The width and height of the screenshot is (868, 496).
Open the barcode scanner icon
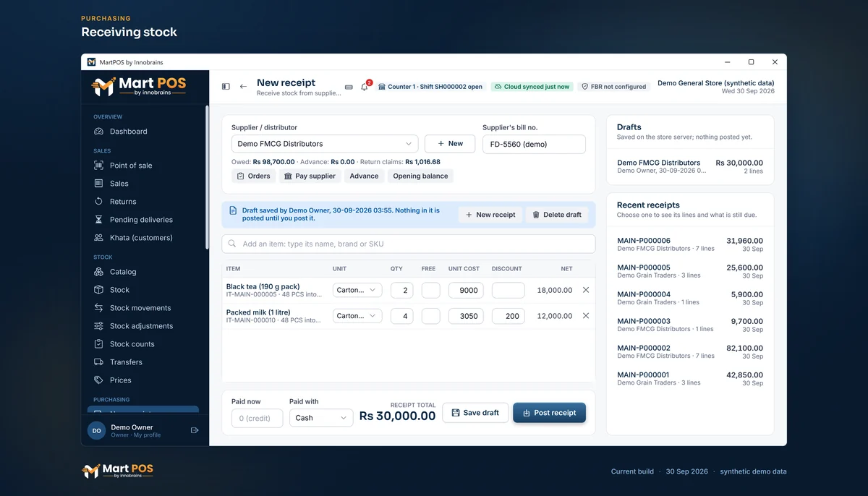(349, 87)
